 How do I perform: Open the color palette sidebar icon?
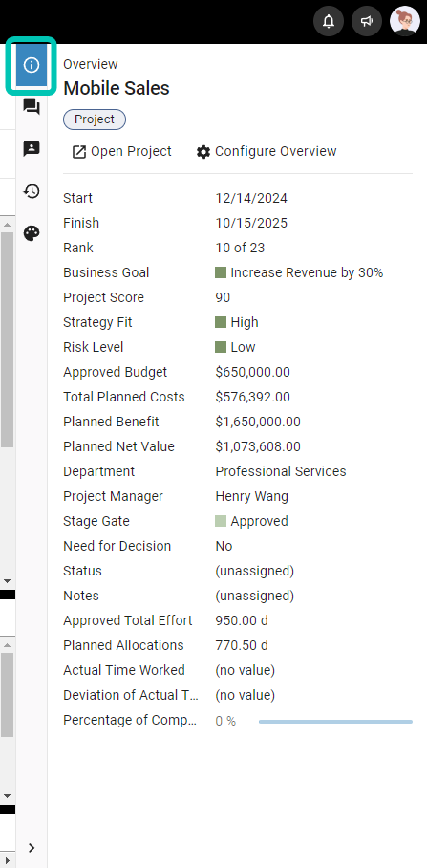(x=32, y=233)
